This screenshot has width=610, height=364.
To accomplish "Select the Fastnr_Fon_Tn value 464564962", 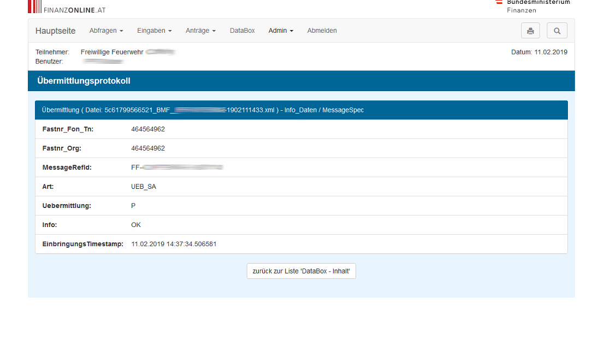I will click(x=148, y=129).
